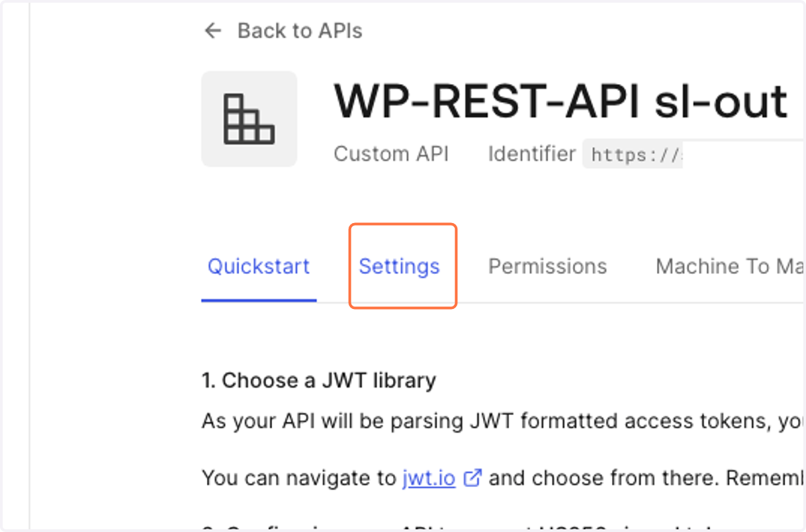Viewport: 806px width, 532px height.
Task: Open the Permissions tab
Action: (547, 267)
